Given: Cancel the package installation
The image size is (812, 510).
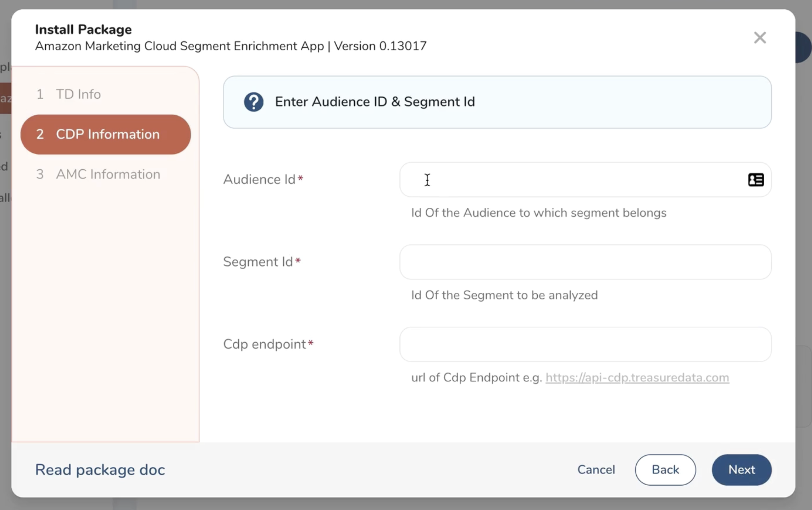Looking at the screenshot, I should point(596,469).
